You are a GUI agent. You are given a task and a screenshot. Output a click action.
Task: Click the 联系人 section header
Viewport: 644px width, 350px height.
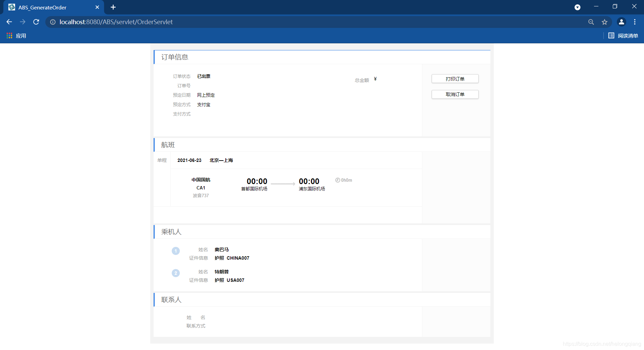[x=171, y=300]
